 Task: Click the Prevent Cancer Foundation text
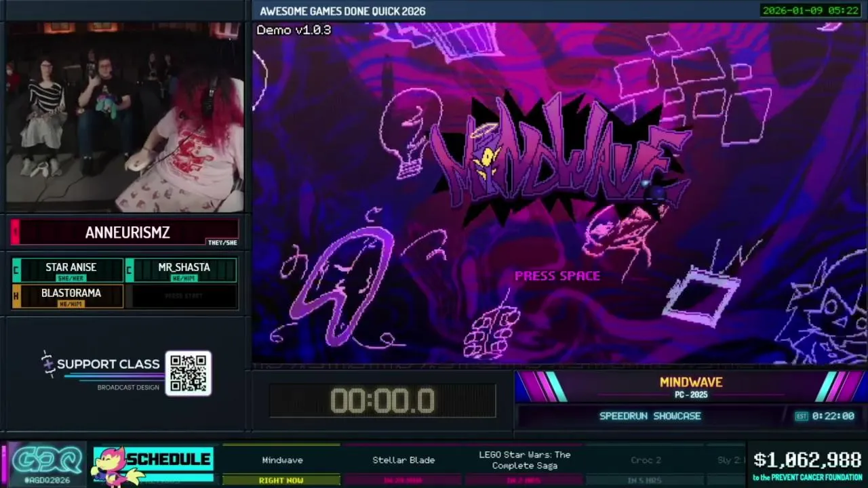click(x=808, y=478)
